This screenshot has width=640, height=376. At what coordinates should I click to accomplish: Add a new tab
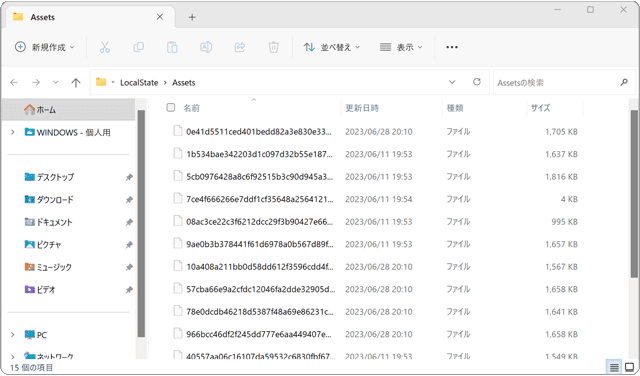coord(192,17)
